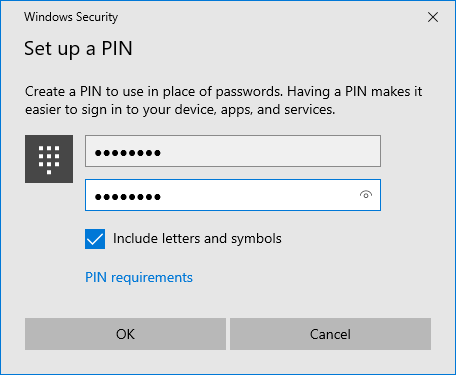Close the Windows Security dialog
Viewport: 456px width, 375px height.
(x=433, y=17)
